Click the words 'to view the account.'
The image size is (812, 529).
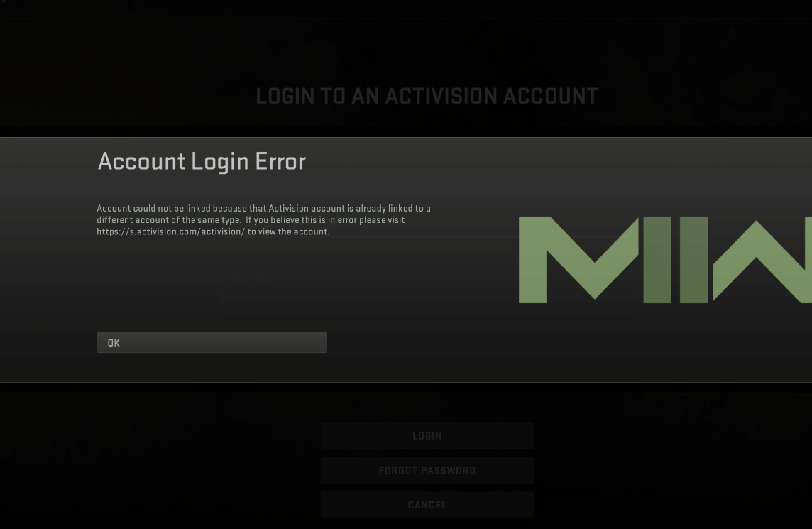(288, 231)
